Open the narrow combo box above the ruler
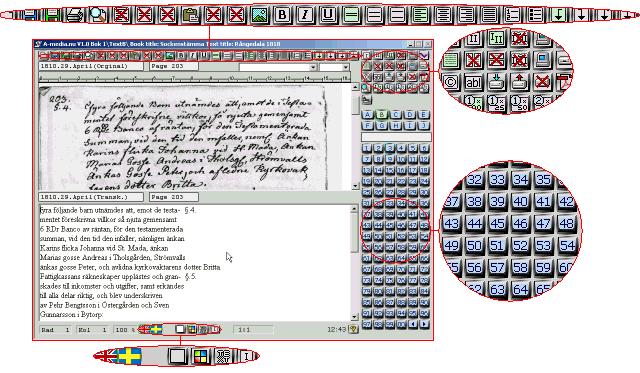Image resolution: width=640 pixels, height=373 pixels. point(334,67)
